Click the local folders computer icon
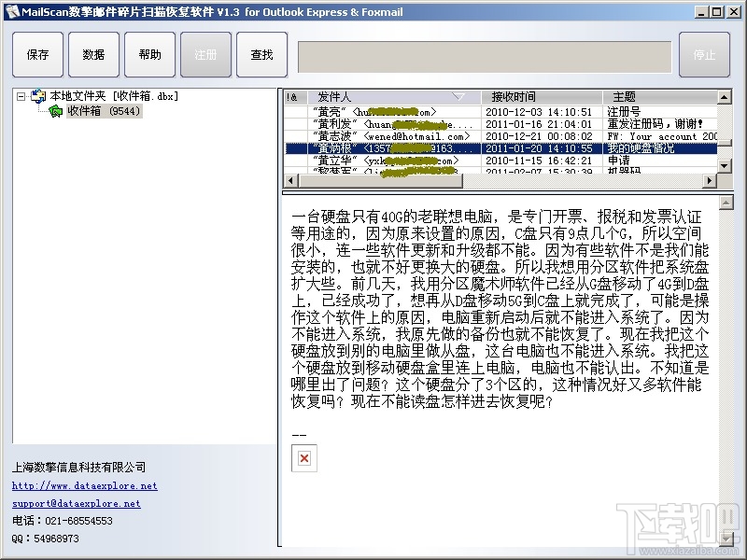 tap(38, 96)
